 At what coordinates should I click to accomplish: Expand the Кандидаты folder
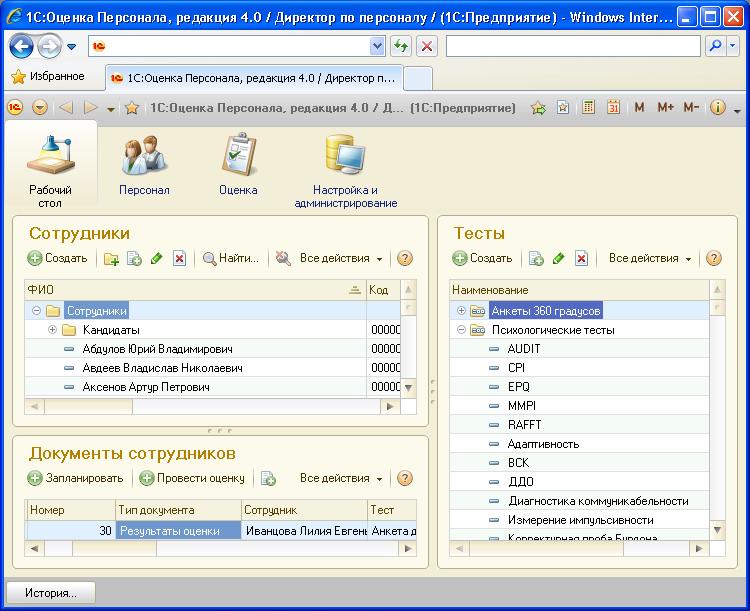[52, 330]
